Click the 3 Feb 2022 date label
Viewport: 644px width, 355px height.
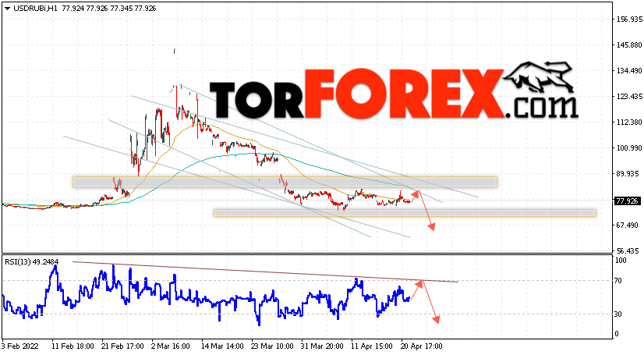[20, 346]
